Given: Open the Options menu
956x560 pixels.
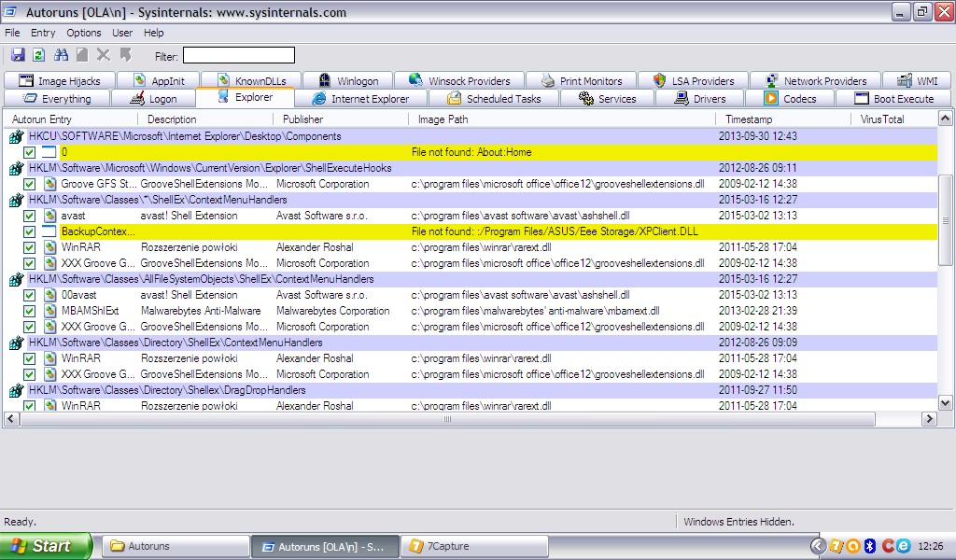Looking at the screenshot, I should tap(83, 33).
